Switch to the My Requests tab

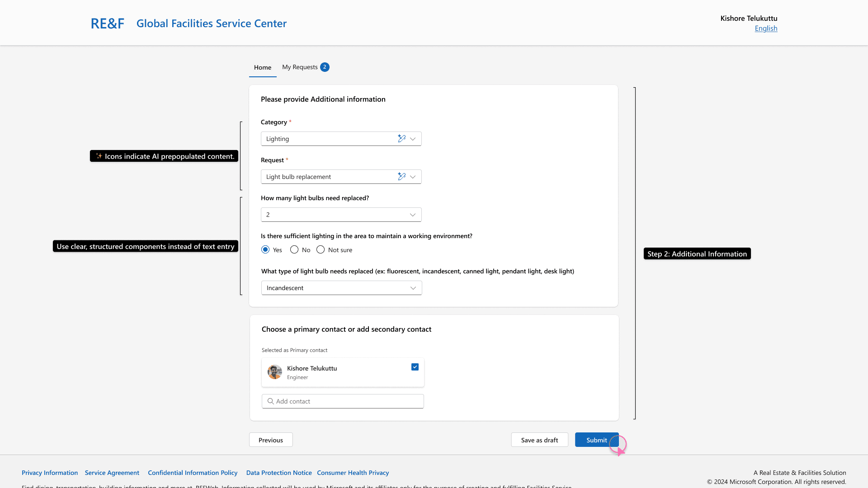point(300,67)
